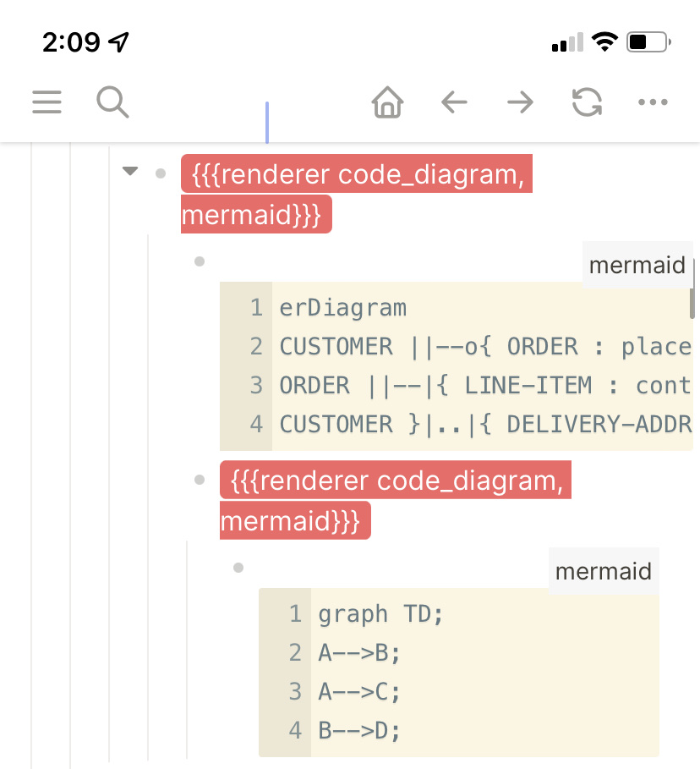Viewport: 700px width, 769px height.
Task: Open the hamburger menu
Action: coord(46,102)
